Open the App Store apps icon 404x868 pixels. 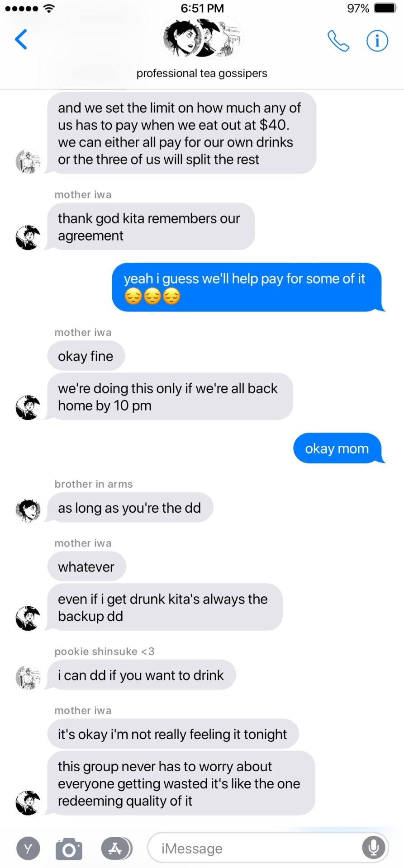click(117, 849)
